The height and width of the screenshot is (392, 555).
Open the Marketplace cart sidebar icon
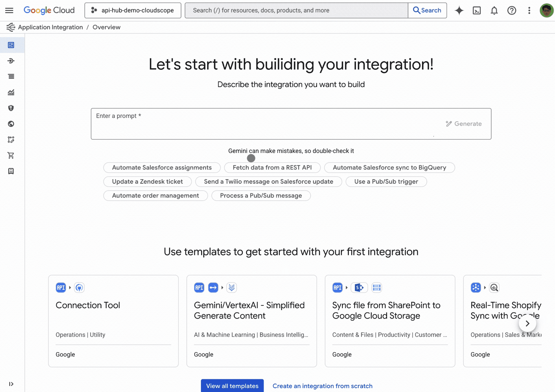pos(11,155)
